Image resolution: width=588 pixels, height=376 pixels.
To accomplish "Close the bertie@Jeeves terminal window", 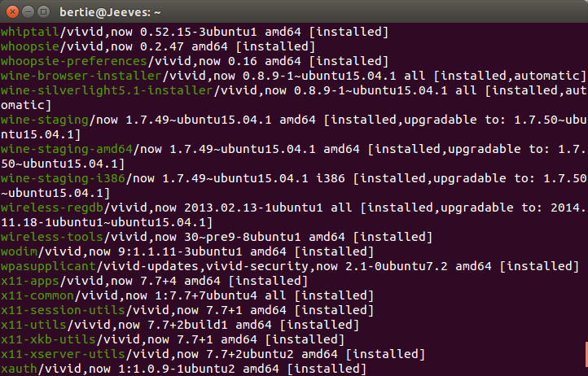I will pyautogui.click(x=12, y=12).
